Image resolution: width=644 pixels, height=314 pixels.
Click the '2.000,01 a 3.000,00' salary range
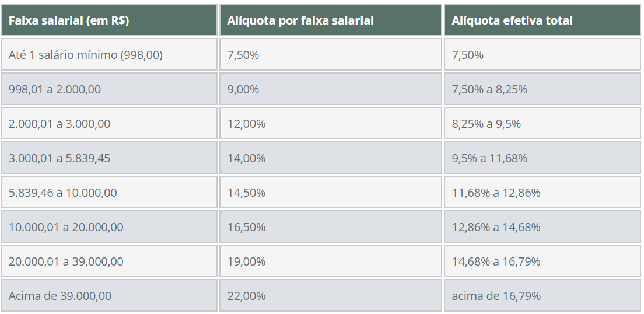pyautogui.click(x=60, y=124)
